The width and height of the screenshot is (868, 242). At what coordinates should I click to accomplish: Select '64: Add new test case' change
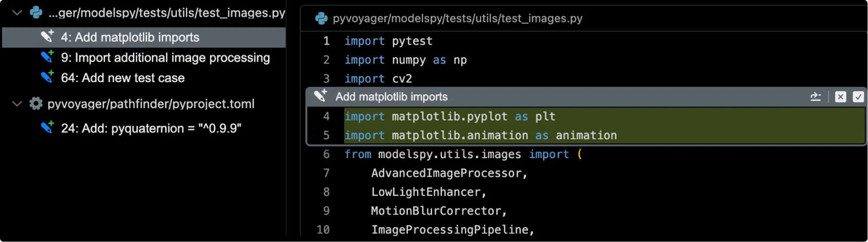(x=123, y=78)
